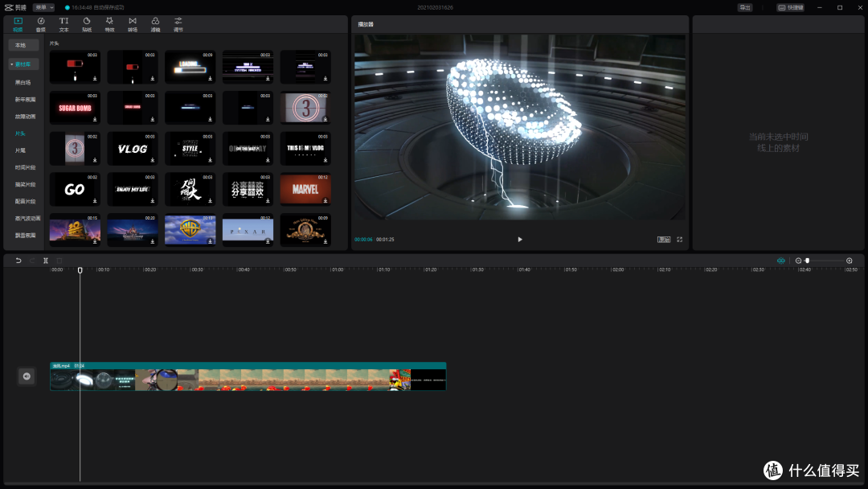Image resolution: width=868 pixels, height=489 pixels.
Task: Open the 快捷键 (Shortcuts) button
Action: point(791,7)
